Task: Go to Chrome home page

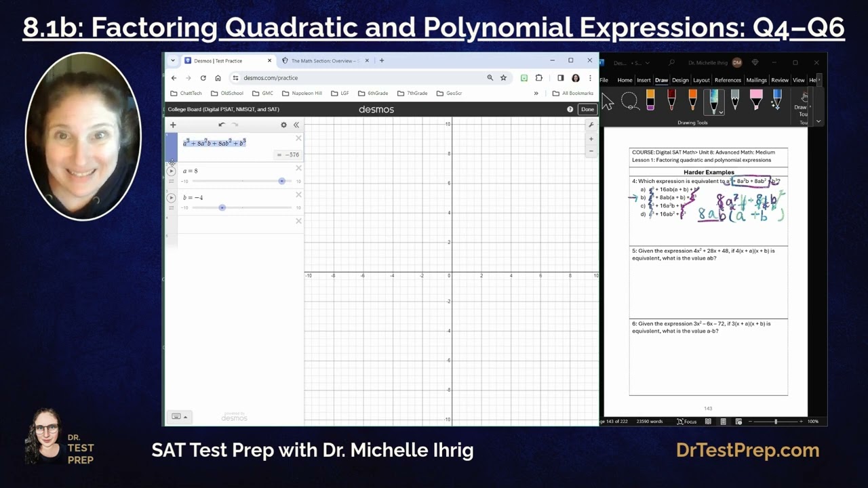Action: tap(218, 78)
